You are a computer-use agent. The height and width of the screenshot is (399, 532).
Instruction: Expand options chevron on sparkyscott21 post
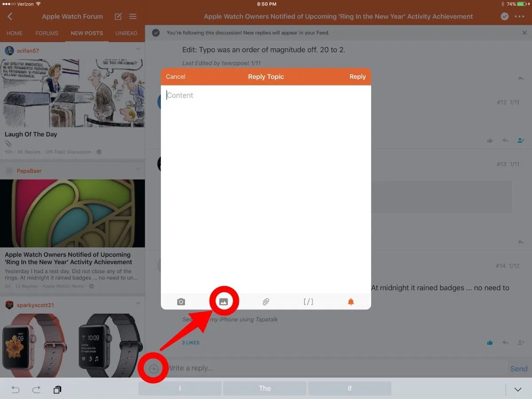(138, 304)
